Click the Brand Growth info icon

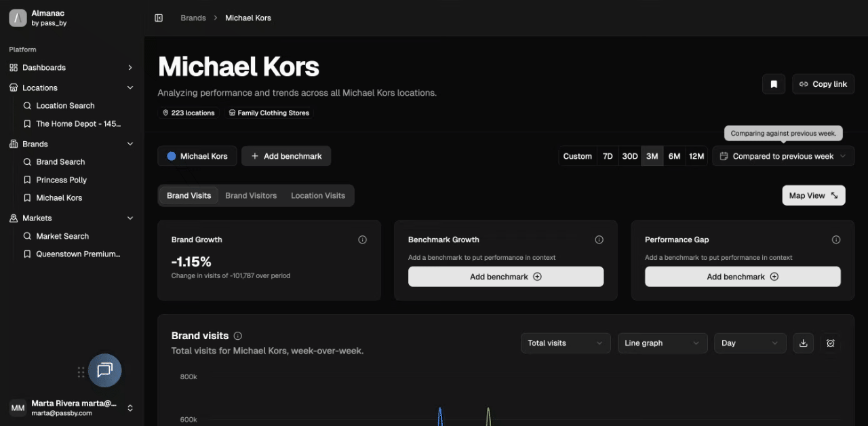362,239
